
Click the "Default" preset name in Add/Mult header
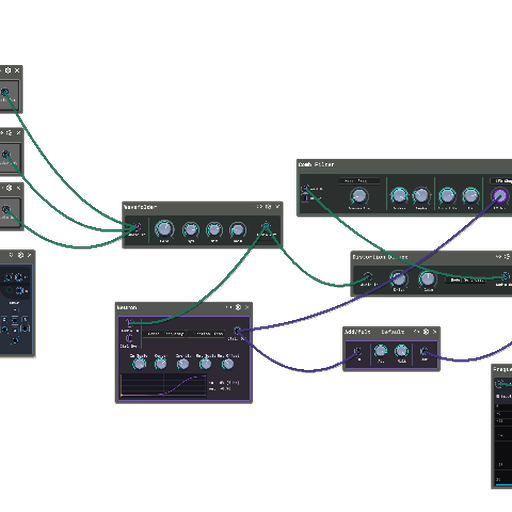pyautogui.click(x=393, y=332)
